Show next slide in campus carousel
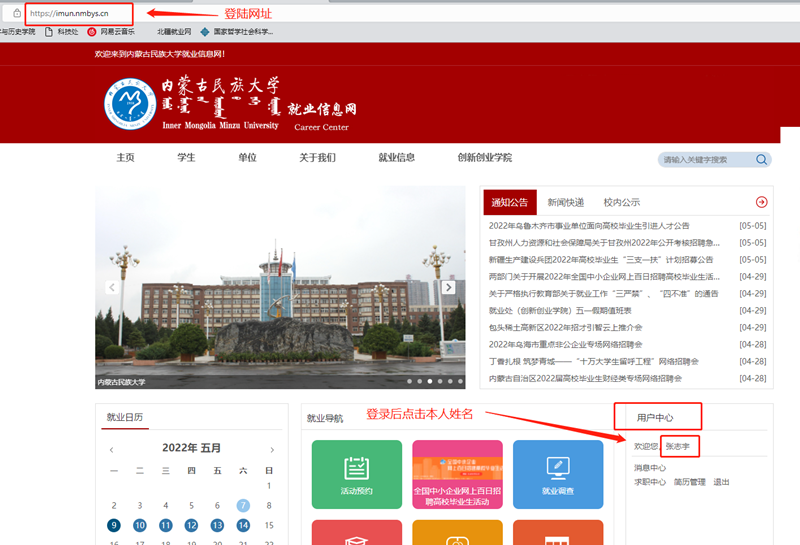This screenshot has width=800, height=545. 448,287
